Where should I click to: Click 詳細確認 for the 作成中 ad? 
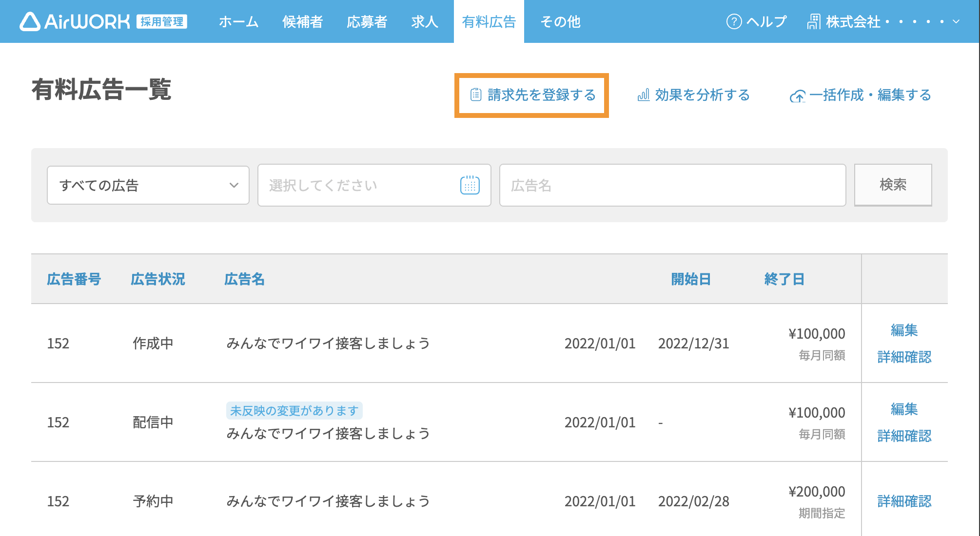coord(904,357)
